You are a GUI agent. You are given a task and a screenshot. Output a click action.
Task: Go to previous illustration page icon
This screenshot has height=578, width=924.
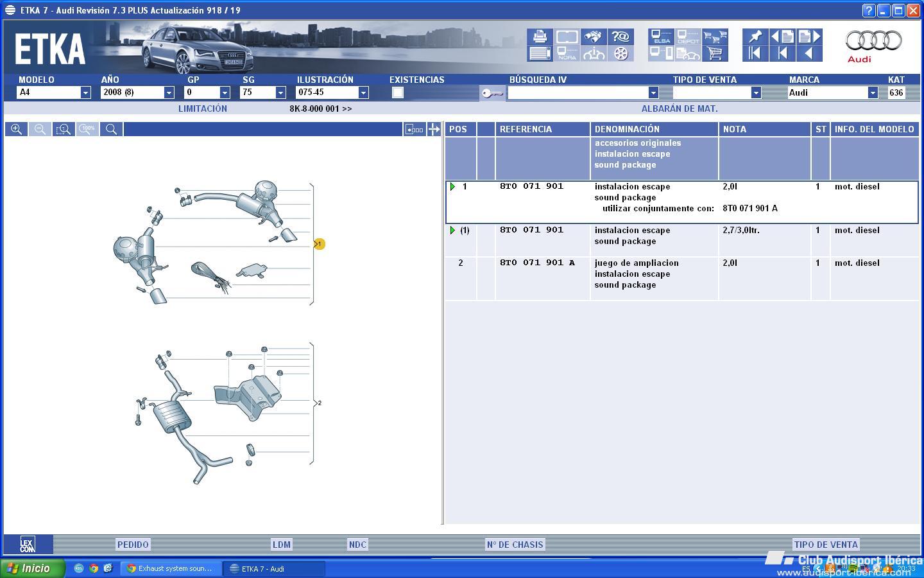coord(782,37)
